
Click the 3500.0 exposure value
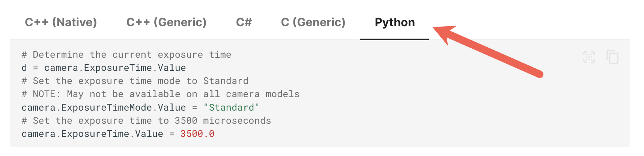click(197, 134)
